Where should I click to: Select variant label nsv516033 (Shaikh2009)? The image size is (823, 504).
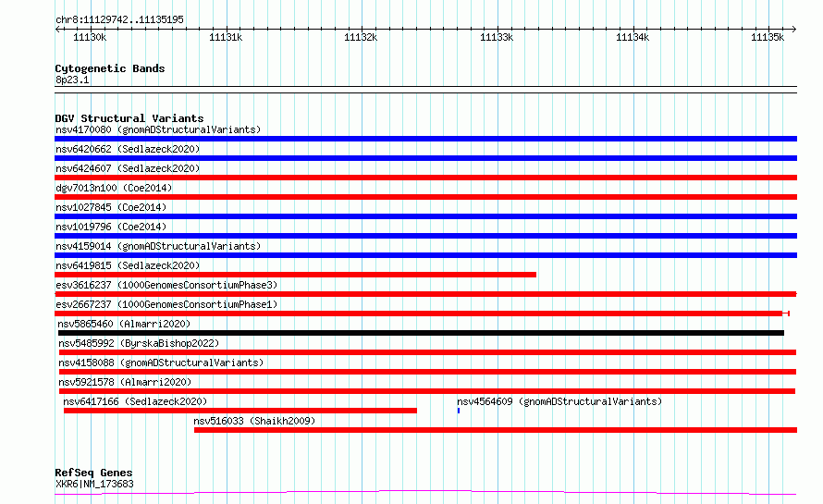pyautogui.click(x=254, y=421)
